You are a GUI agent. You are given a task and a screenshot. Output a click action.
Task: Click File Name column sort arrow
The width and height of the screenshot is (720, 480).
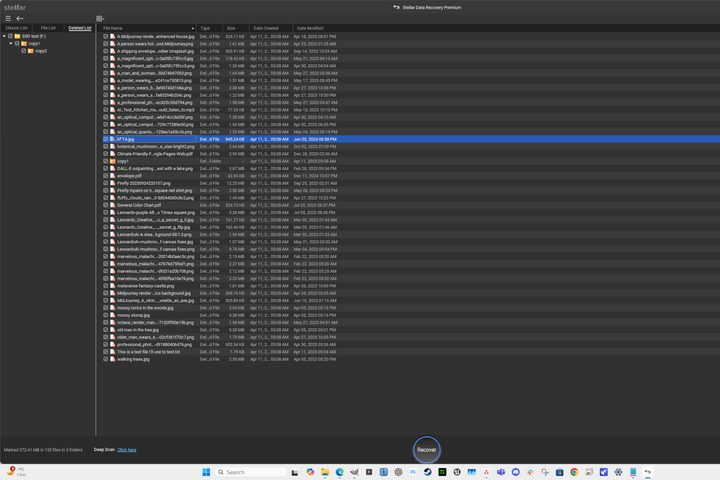coord(192,28)
